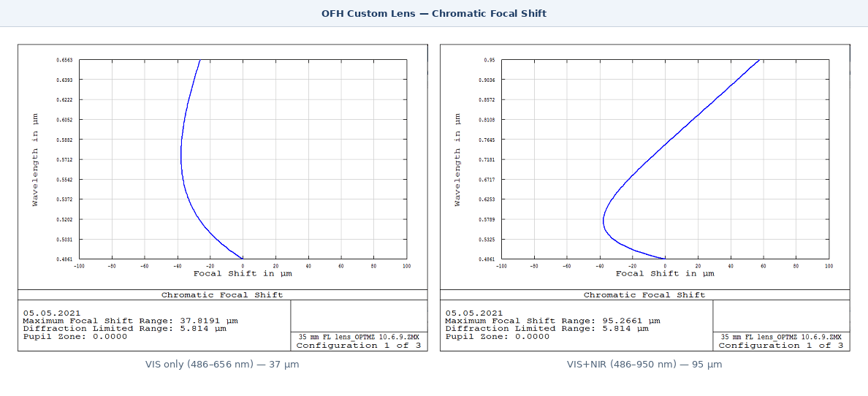Viewport: 868px width, 396px height.
Task: Click 'Focal Shift in µm' axis title in VIS+NIR chart
Action: click(665, 273)
